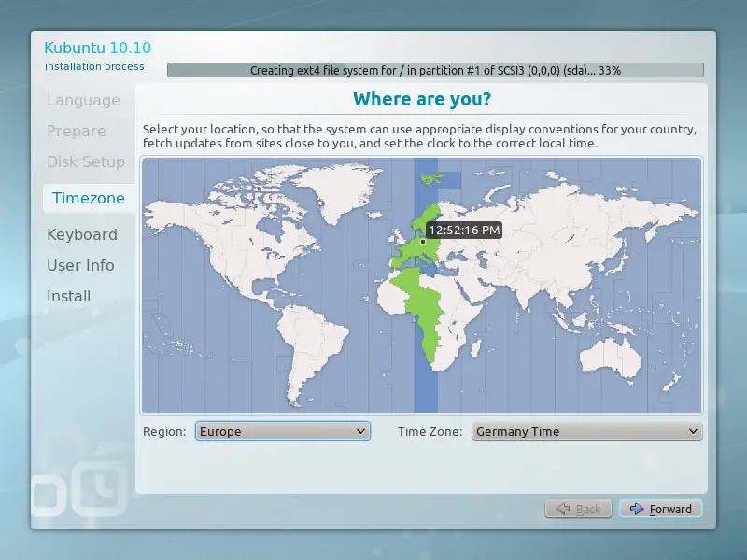The width and height of the screenshot is (747, 560).
Task: Click the location marker dot on Germany
Action: tap(423, 242)
